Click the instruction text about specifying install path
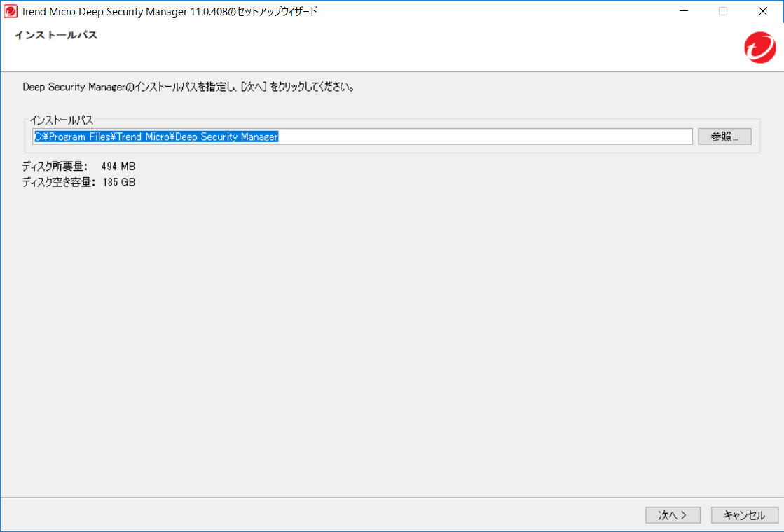This screenshot has height=532, width=784. click(188, 87)
